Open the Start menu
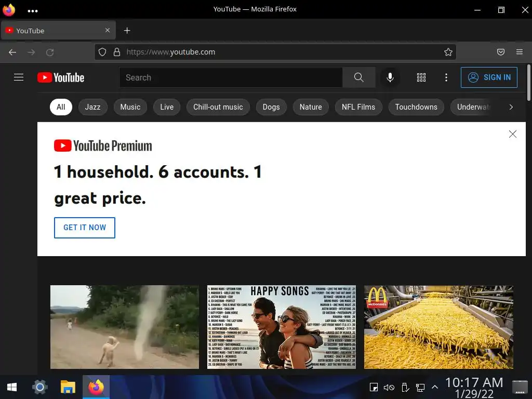 click(x=12, y=387)
